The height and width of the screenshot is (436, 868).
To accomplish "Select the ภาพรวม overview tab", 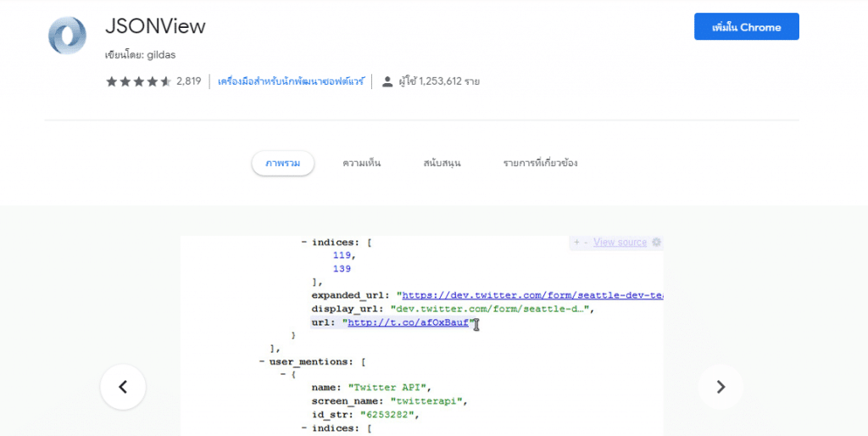I will point(283,163).
